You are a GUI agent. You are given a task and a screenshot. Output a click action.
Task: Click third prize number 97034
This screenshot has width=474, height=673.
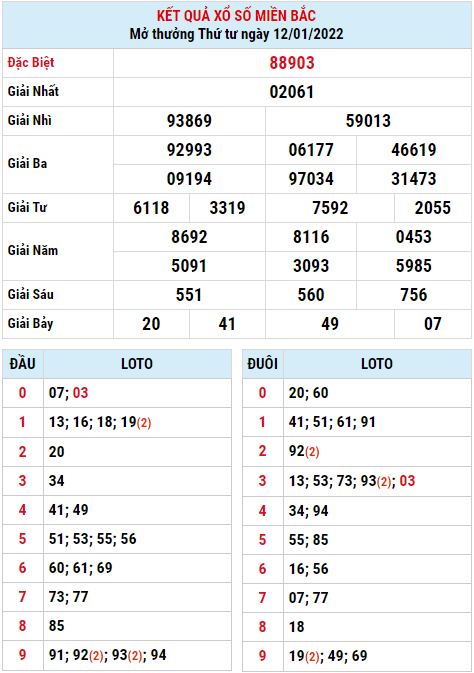pos(311,179)
